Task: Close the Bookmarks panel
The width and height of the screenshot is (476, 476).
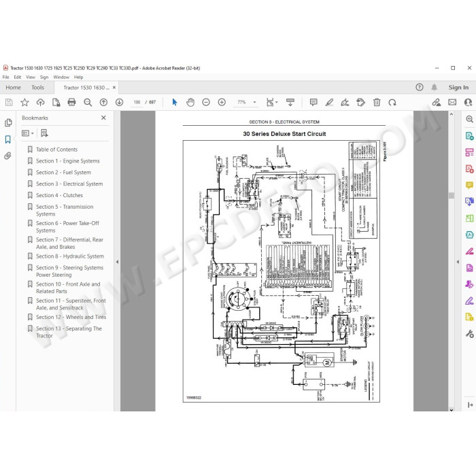Action: pyautogui.click(x=103, y=118)
